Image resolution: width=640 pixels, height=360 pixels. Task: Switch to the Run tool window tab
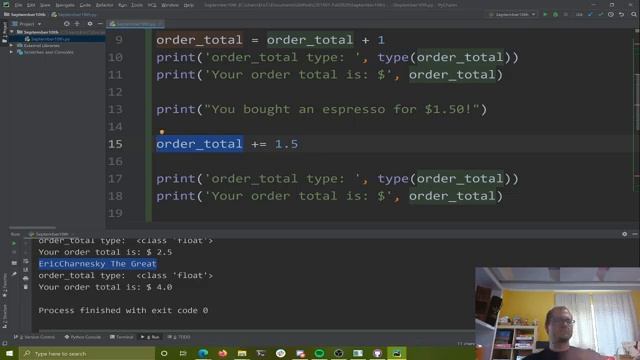click(150, 337)
